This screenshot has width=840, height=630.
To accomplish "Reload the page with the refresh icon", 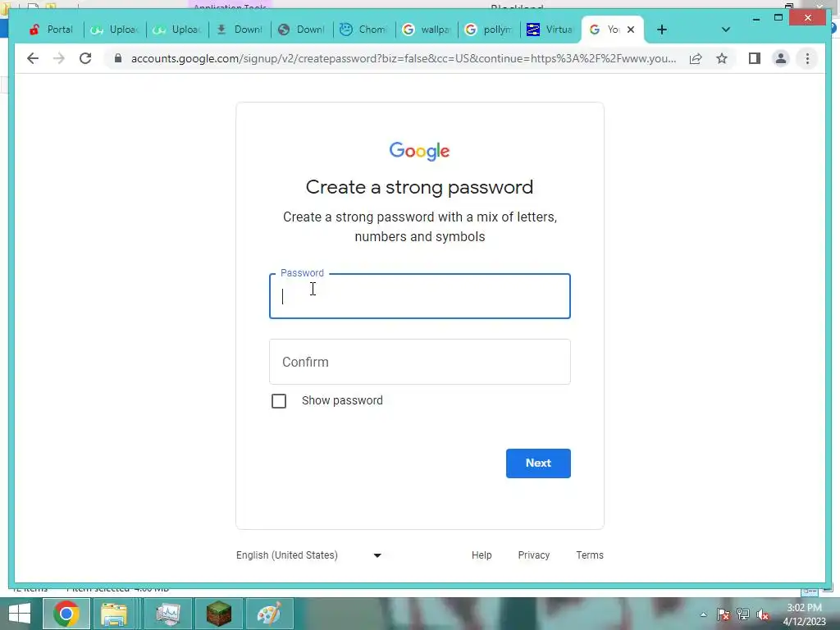I will pyautogui.click(x=85, y=58).
